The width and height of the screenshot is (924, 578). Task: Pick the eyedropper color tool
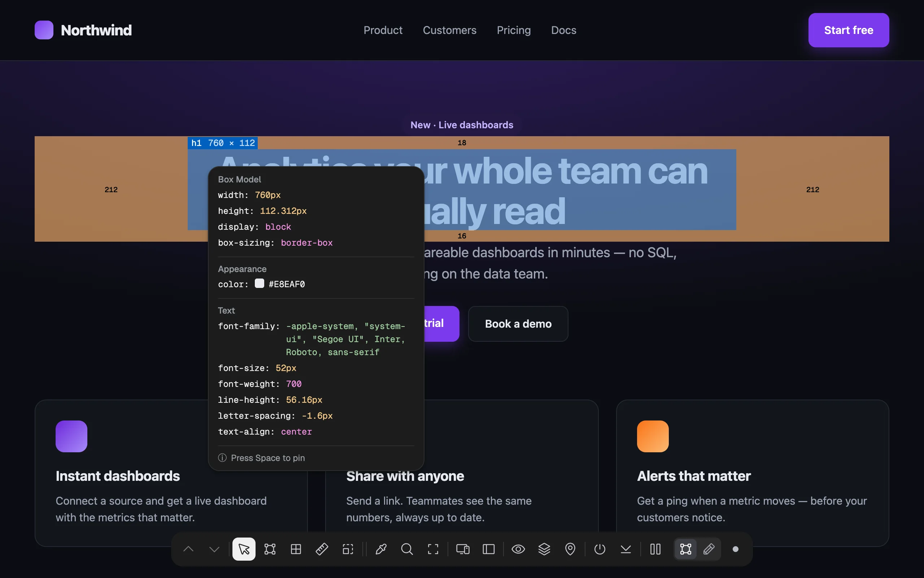[381, 549]
